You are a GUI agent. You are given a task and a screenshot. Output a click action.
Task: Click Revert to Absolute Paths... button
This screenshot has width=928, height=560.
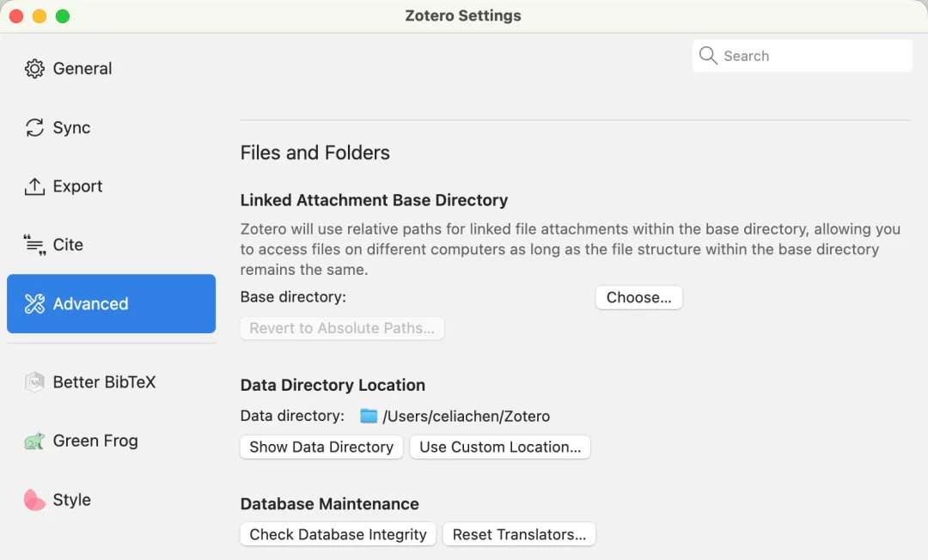coord(342,328)
